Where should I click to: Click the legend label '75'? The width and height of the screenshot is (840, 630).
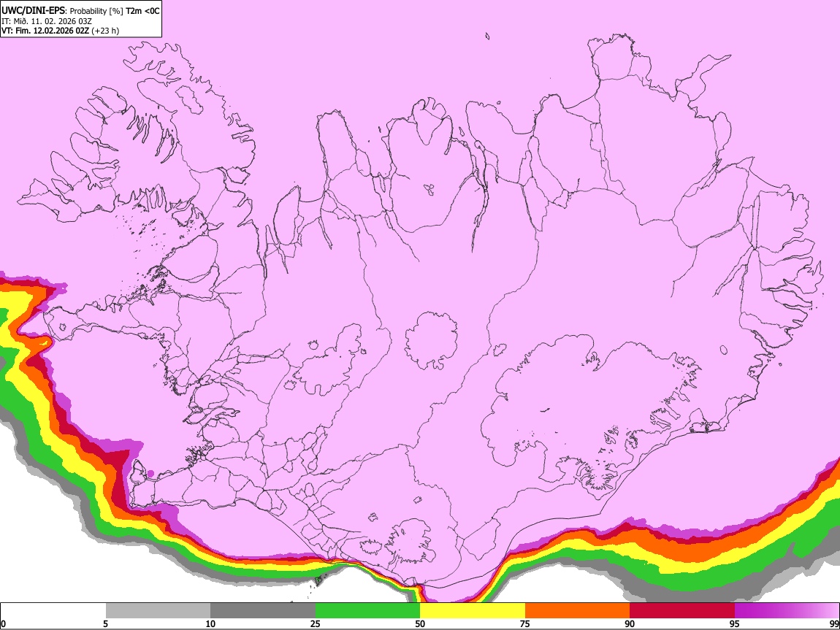[x=525, y=623]
